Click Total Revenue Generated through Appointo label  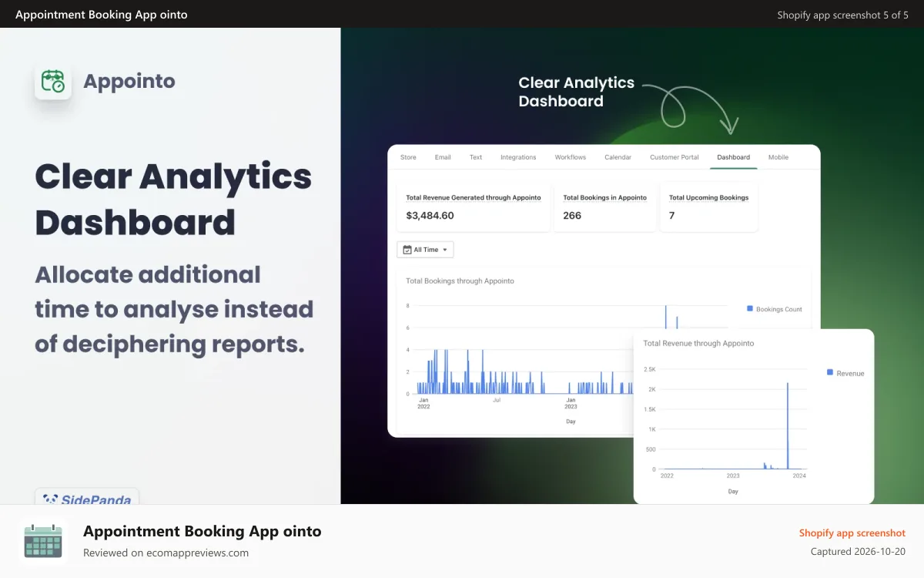pyautogui.click(x=474, y=198)
